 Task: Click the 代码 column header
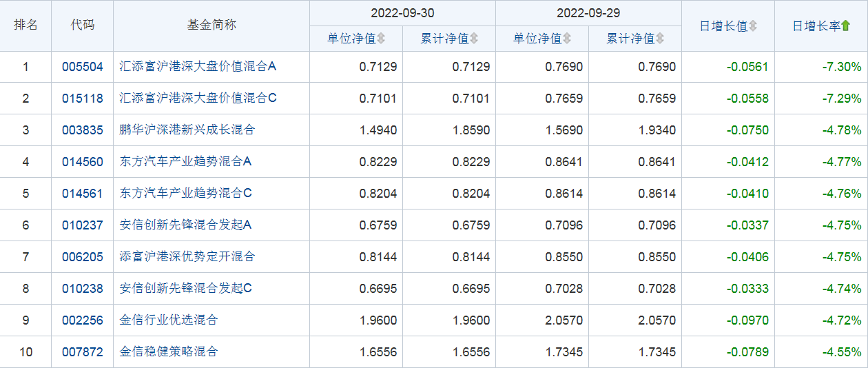click(83, 25)
